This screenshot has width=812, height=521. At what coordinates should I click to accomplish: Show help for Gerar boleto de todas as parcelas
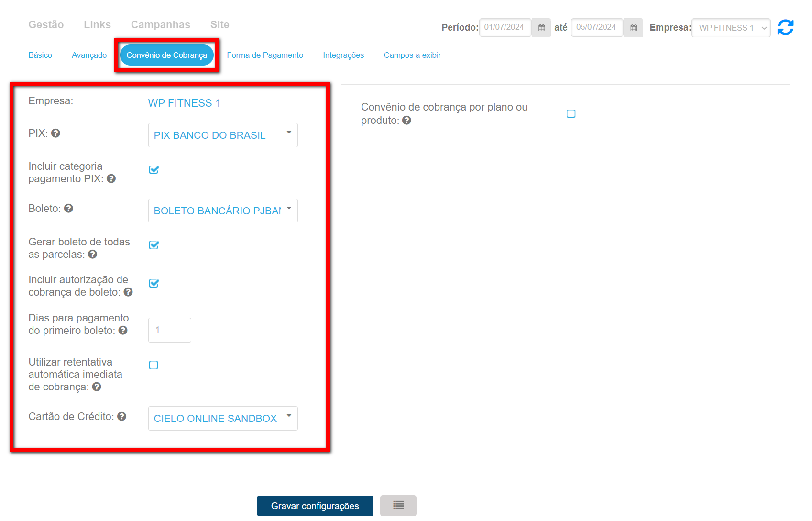pos(92,254)
